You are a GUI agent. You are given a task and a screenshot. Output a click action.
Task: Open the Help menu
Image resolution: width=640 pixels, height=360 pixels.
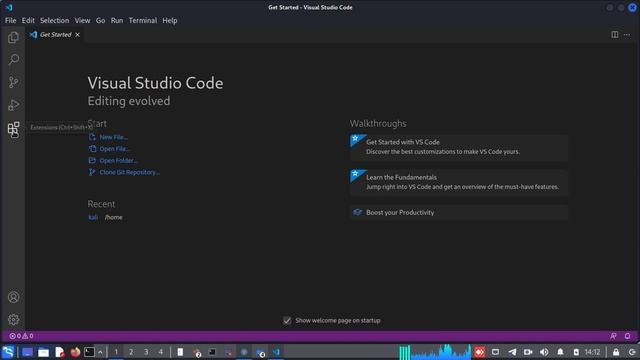coord(170,20)
